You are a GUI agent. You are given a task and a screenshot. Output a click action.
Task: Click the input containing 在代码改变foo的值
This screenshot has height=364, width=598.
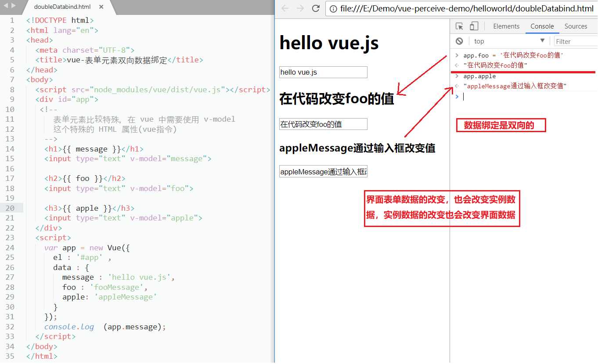323,124
